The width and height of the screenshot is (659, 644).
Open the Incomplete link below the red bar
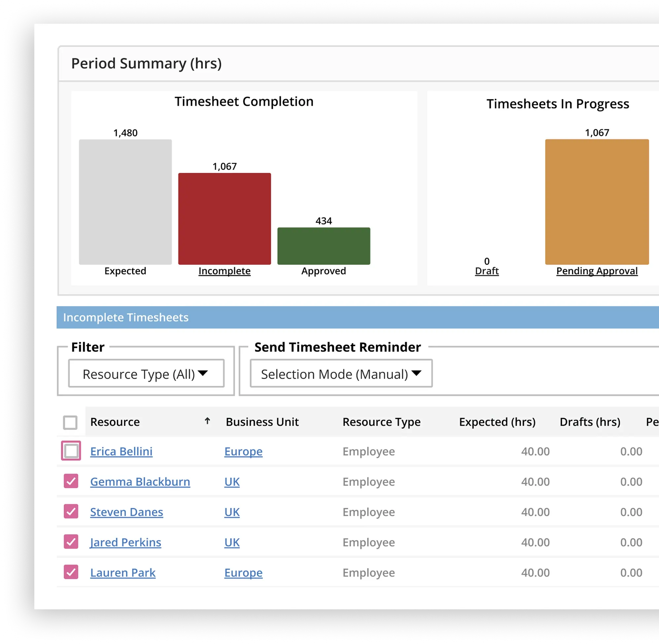click(225, 271)
